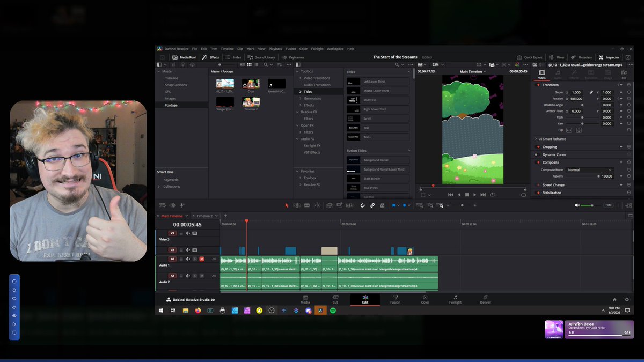Add keyframe for Opacity parameter
644x362 pixels.
(x=621, y=176)
